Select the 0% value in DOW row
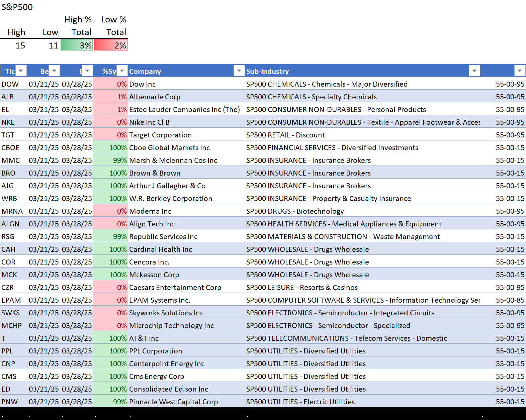 (x=110, y=84)
